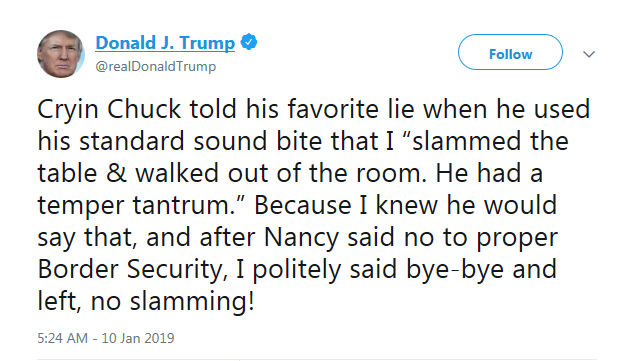Click the words "temper tantrum" in tweet
The height and width of the screenshot is (361, 633).
click(134, 206)
